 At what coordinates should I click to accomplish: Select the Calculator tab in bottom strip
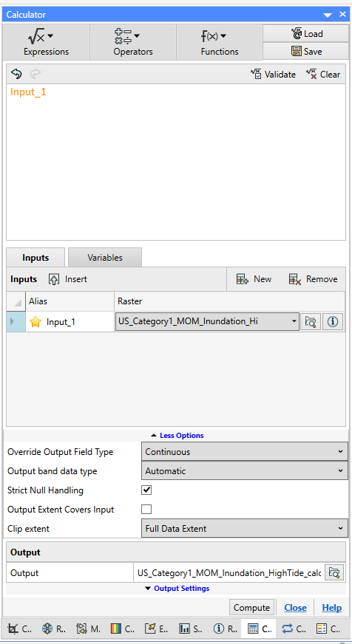pos(259,628)
